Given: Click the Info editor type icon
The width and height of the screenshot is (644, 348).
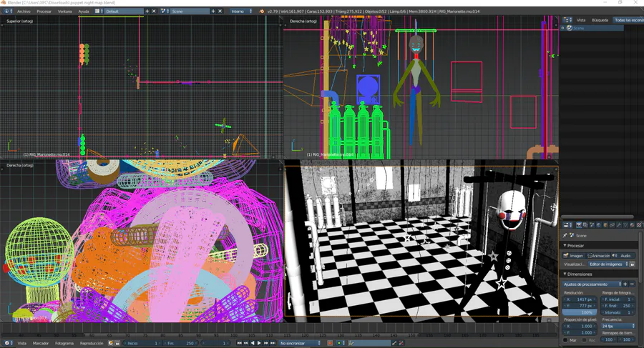Looking at the screenshot, I should pos(8,11).
